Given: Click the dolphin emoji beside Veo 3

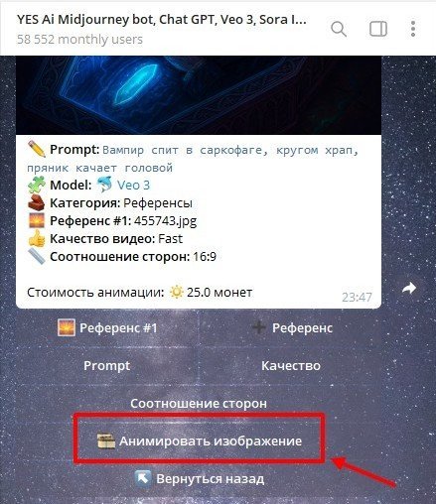Looking at the screenshot, I should (x=104, y=185).
